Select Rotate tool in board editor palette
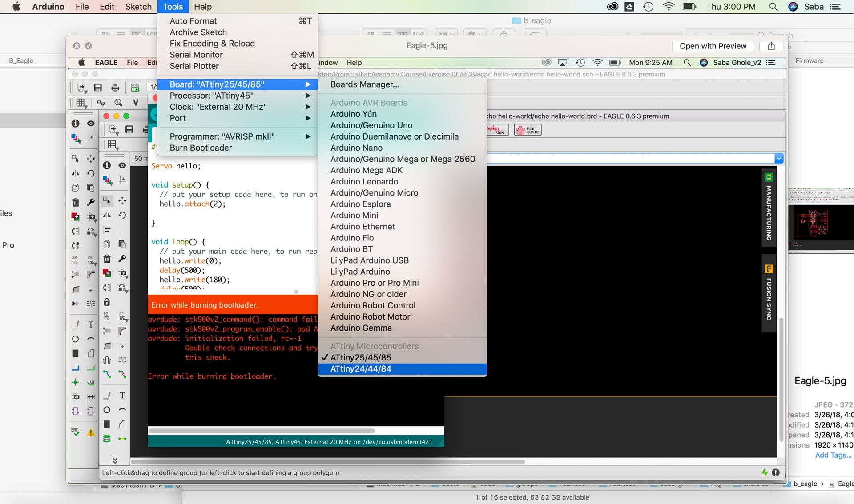 (x=122, y=215)
